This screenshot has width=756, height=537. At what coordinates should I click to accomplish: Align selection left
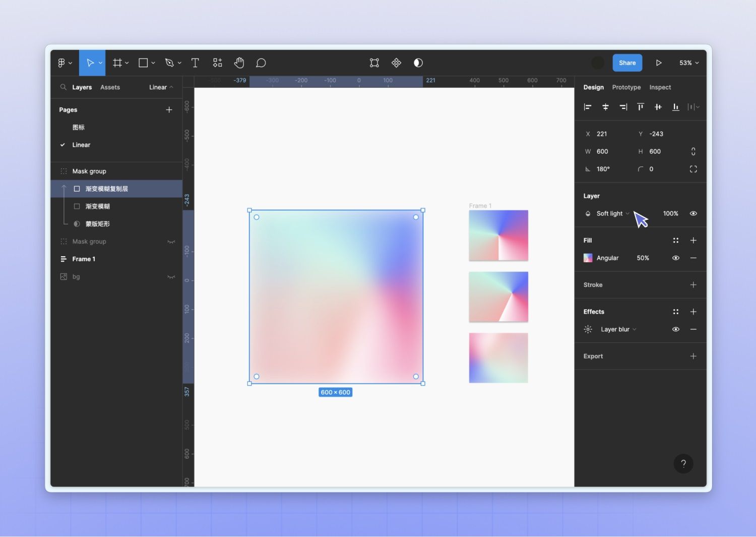pos(588,107)
